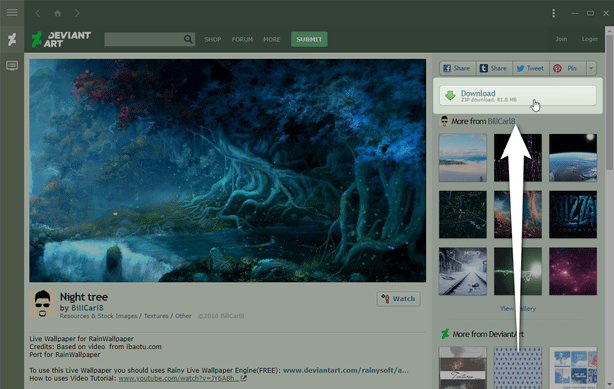The height and width of the screenshot is (389, 614).
Task: Click the Night tree title text
Action: [x=84, y=297]
